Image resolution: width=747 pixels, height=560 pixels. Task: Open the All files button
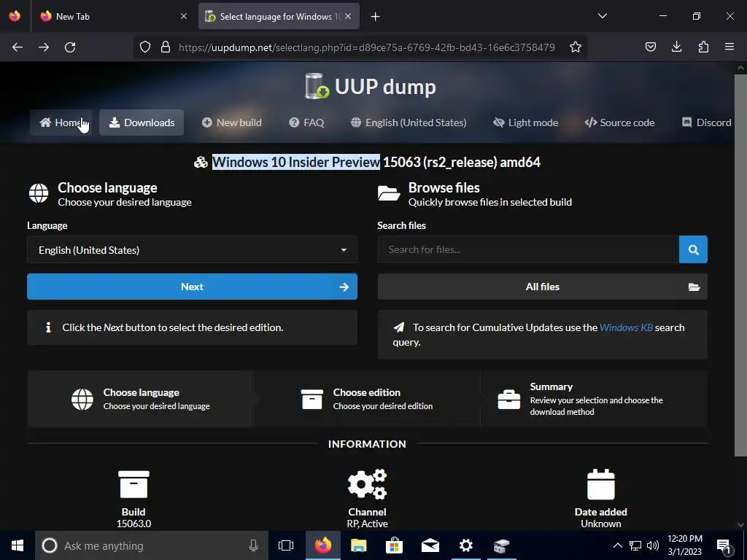(x=543, y=287)
